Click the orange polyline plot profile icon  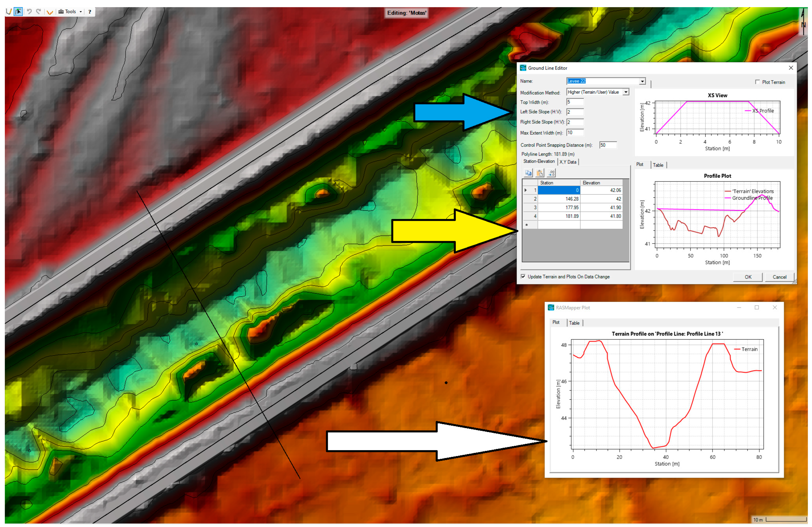tap(50, 12)
